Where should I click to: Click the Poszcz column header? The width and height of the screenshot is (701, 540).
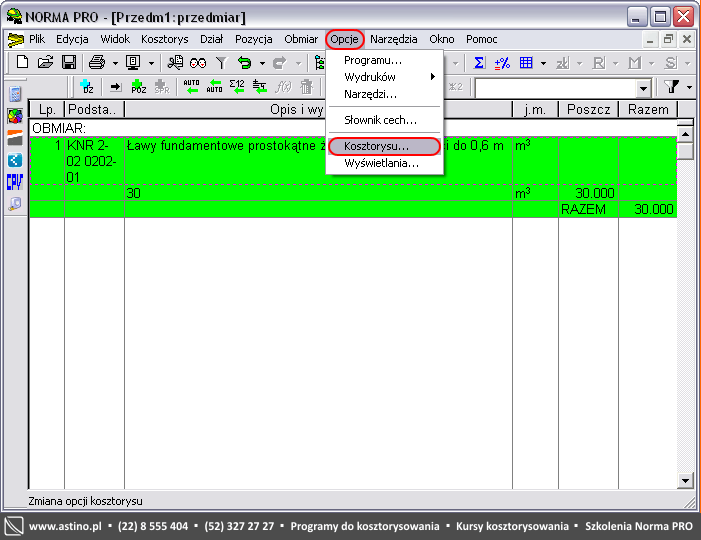588,110
